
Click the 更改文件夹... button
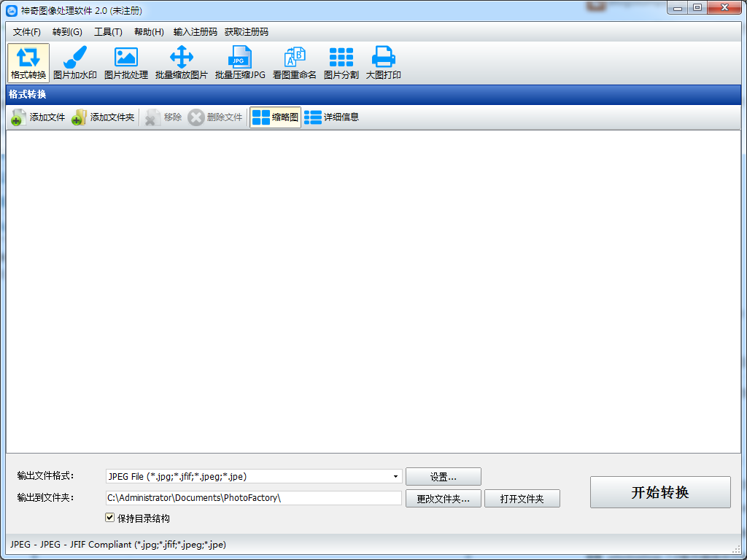click(443, 499)
